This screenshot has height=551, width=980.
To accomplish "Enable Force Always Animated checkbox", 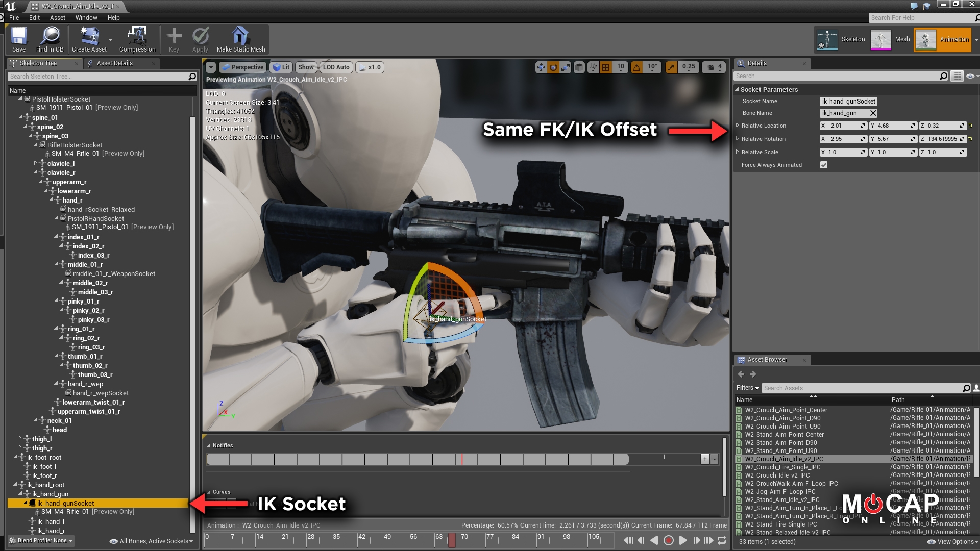I will [x=824, y=165].
